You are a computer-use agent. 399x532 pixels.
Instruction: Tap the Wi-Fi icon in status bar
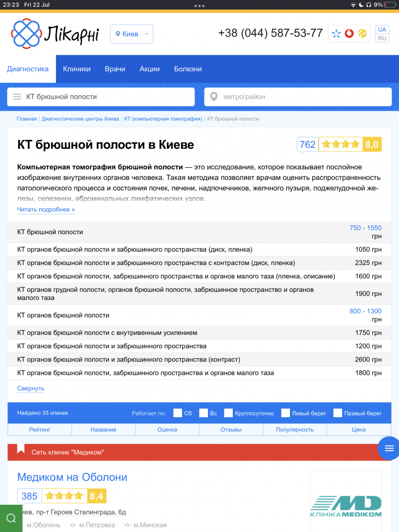coord(353,5)
